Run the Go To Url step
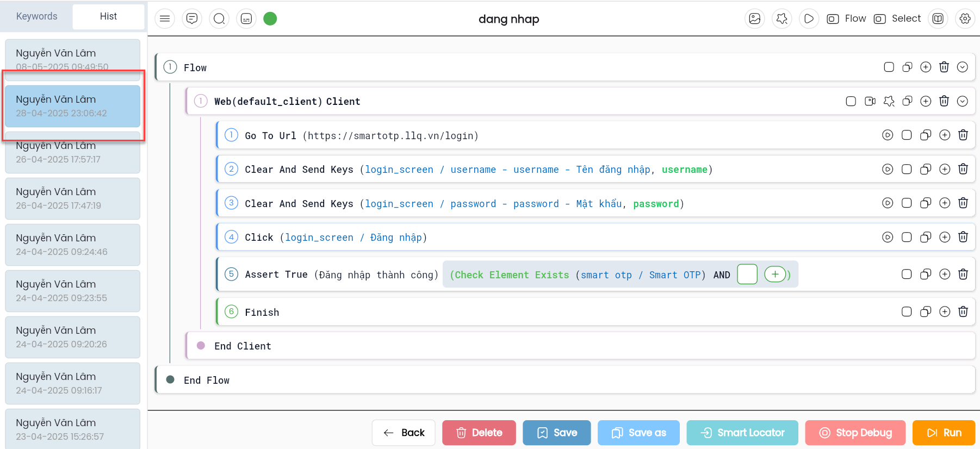 pyautogui.click(x=888, y=135)
